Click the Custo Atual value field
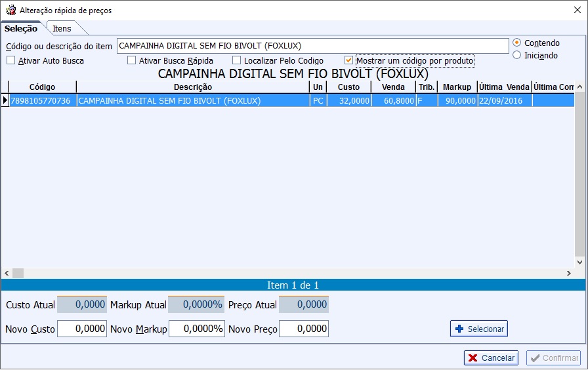This screenshot has height=370, width=588. (82, 304)
